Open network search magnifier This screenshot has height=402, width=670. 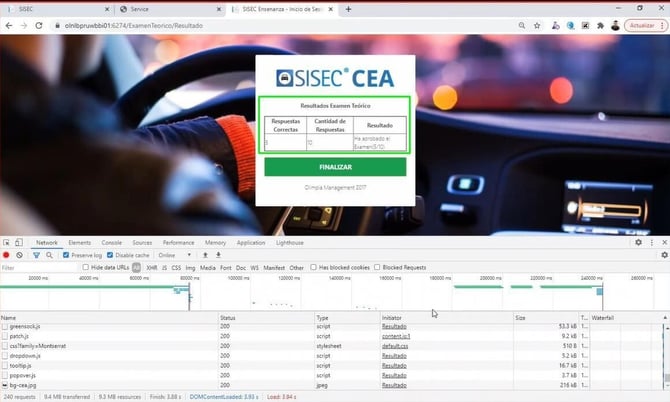click(50, 255)
